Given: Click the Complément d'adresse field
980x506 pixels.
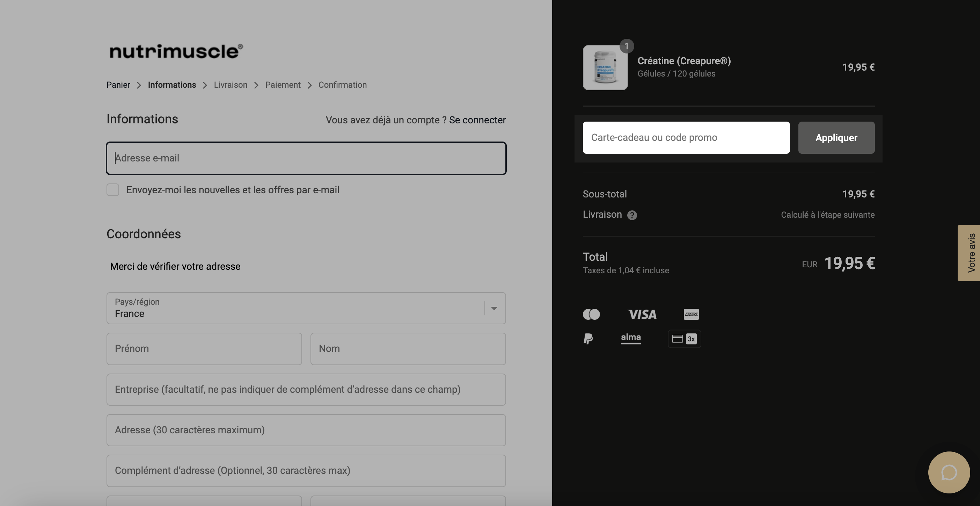Looking at the screenshot, I should [306, 471].
